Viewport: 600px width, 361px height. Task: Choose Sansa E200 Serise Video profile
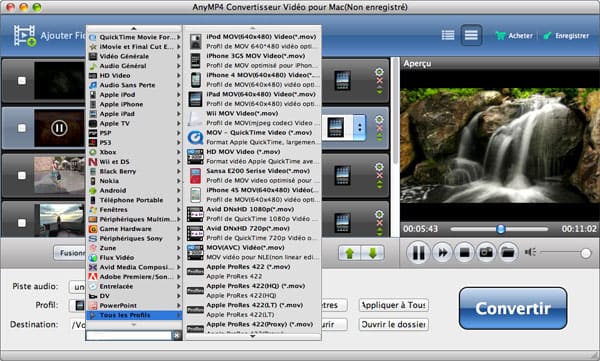coord(252,175)
